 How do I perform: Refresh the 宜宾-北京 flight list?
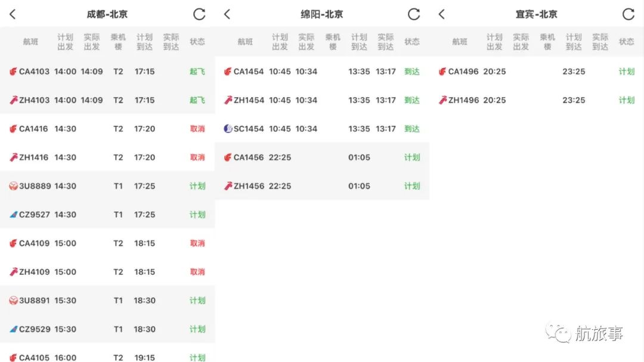pyautogui.click(x=628, y=14)
